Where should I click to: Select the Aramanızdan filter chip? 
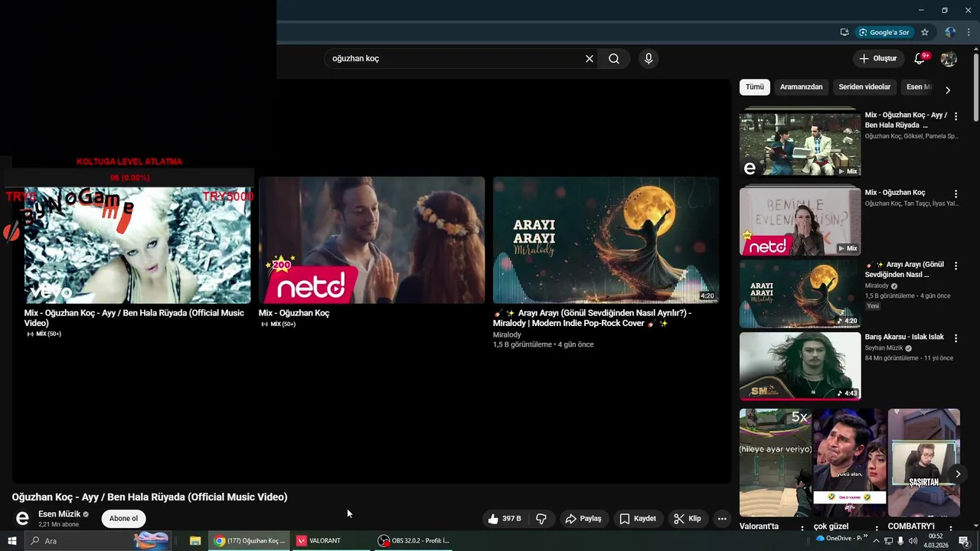tap(801, 87)
